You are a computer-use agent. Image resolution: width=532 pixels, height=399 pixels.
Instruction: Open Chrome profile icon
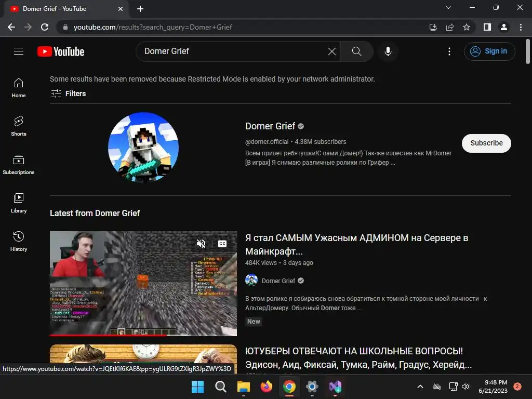coord(504,27)
